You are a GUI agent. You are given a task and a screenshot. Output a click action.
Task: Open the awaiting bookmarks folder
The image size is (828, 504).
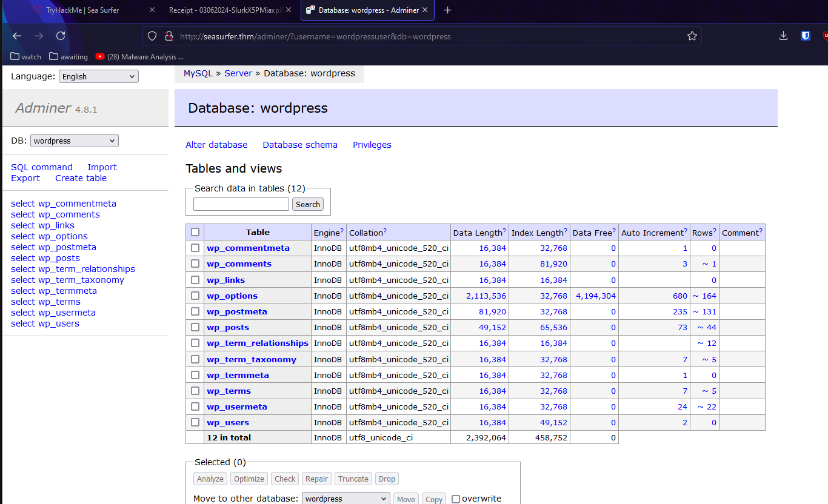68,57
